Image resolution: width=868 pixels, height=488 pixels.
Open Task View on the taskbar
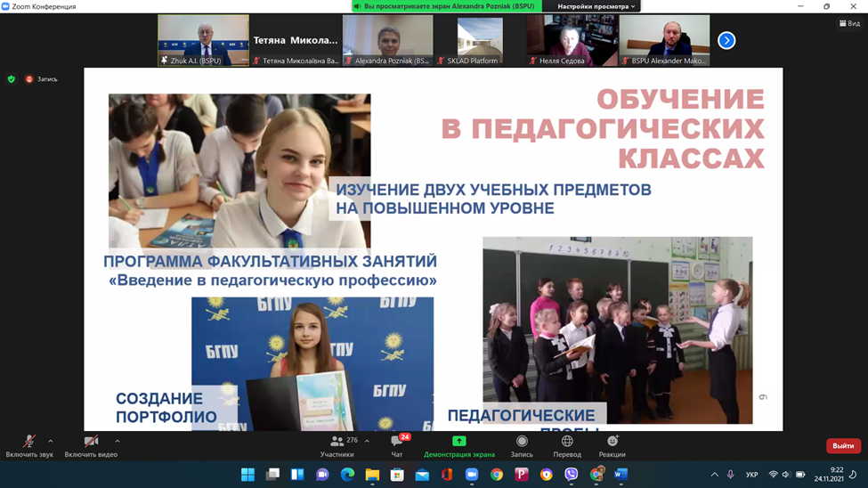point(273,475)
